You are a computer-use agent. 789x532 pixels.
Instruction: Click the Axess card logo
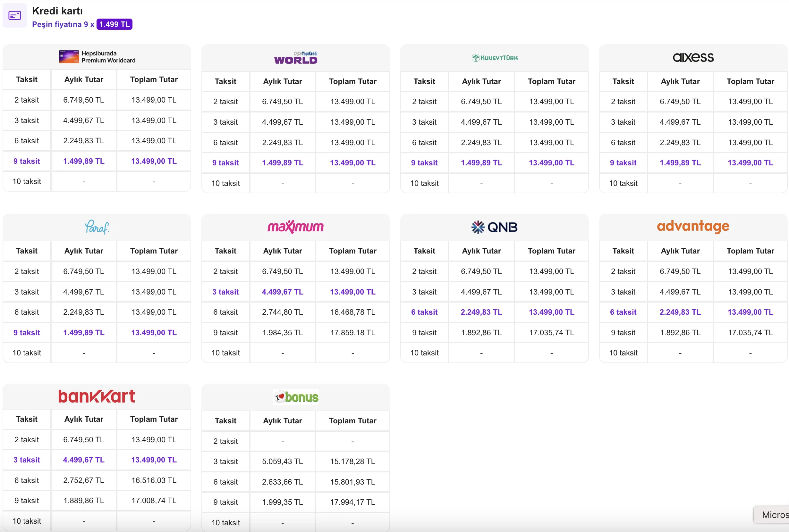click(693, 57)
